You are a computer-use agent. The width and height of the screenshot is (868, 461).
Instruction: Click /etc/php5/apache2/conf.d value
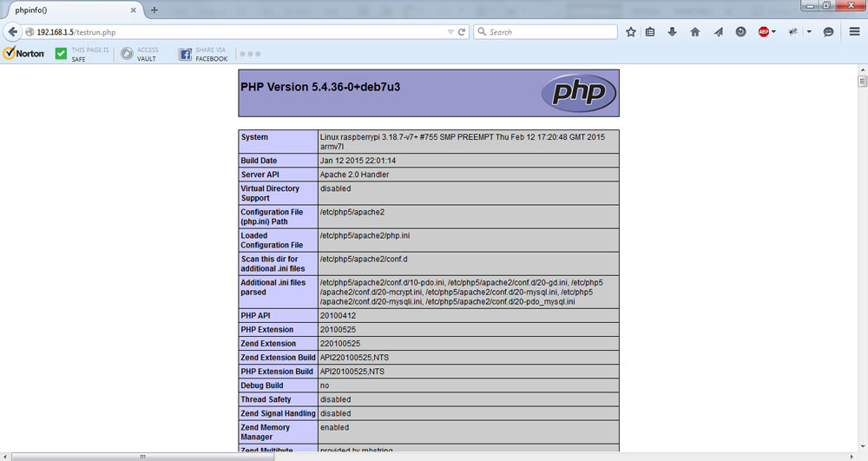click(364, 259)
